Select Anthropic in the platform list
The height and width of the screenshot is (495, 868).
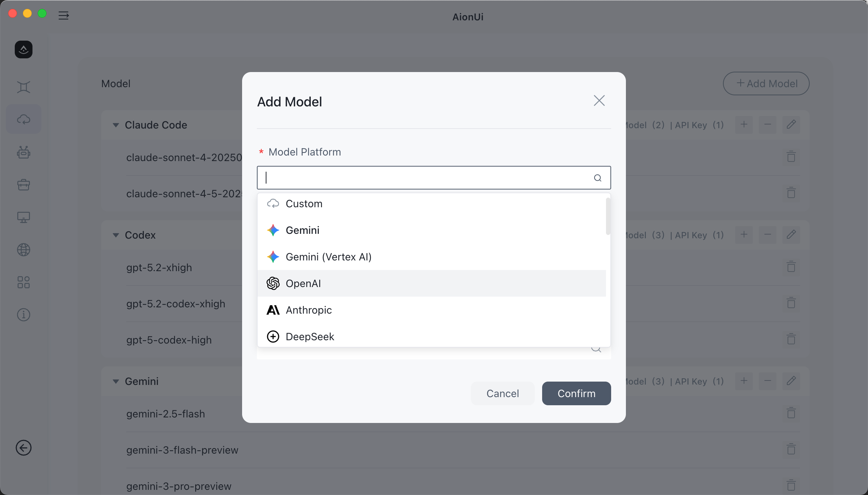(432, 310)
